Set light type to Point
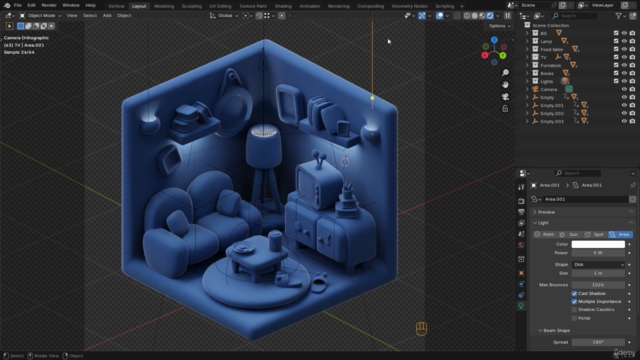Screen dimensions: 640x360 point(545,234)
